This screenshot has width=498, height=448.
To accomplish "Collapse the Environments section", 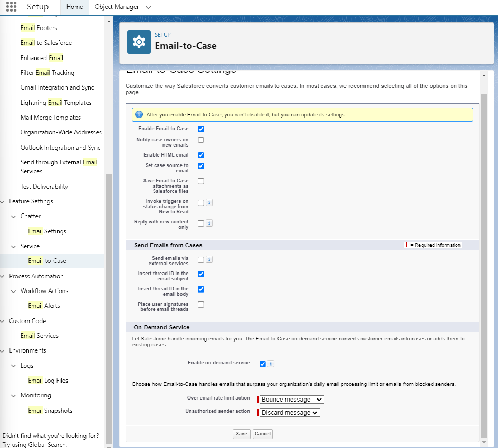I will tap(3, 351).
